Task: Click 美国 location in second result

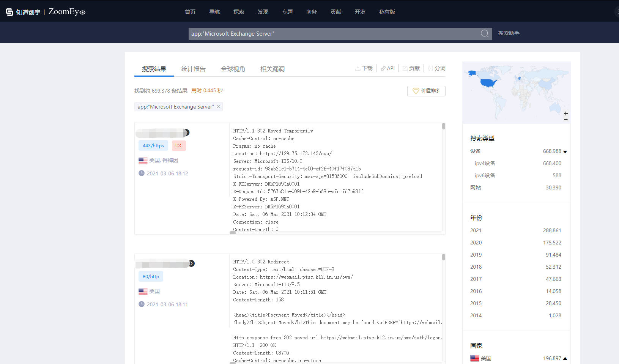Action: coord(154,292)
